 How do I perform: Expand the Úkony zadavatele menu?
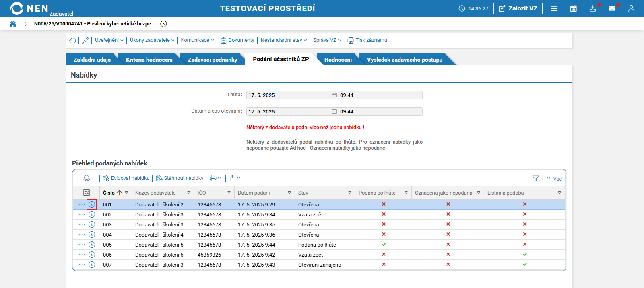pyautogui.click(x=152, y=40)
